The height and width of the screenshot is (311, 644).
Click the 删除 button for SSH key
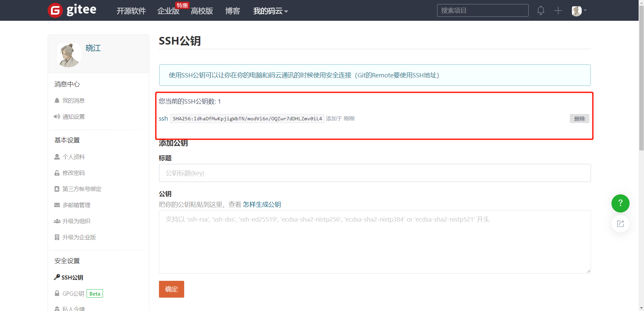579,119
